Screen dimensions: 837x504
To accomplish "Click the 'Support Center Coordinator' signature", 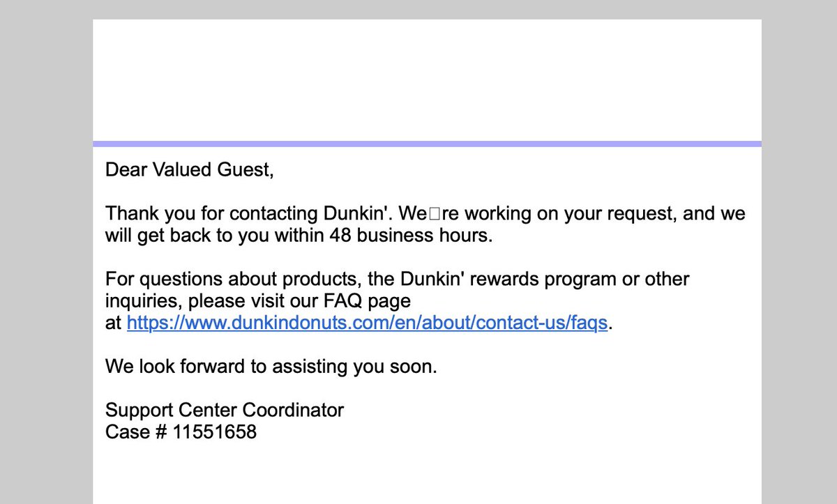I will pyautogui.click(x=225, y=410).
